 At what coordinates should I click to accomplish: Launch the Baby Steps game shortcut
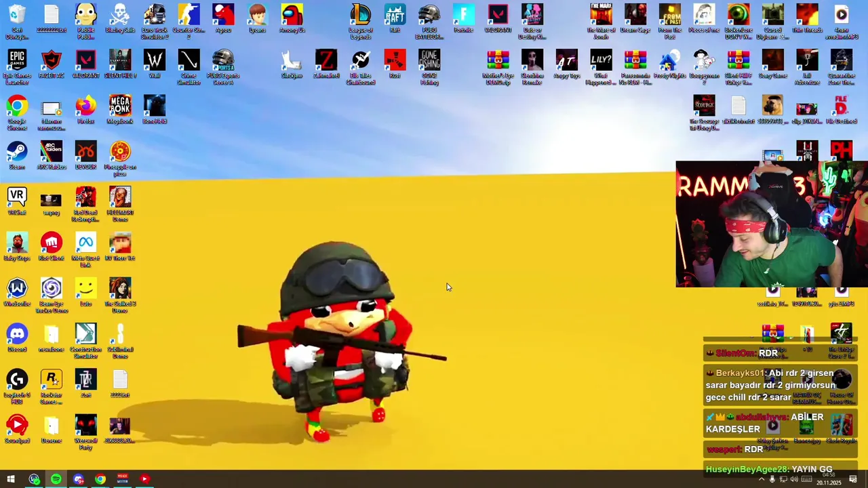point(17,247)
